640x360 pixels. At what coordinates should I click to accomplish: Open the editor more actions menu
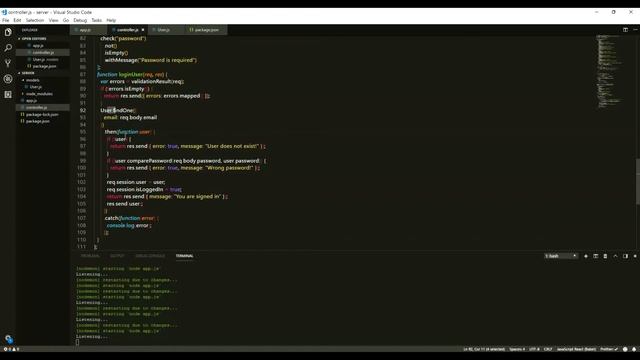coord(635,30)
